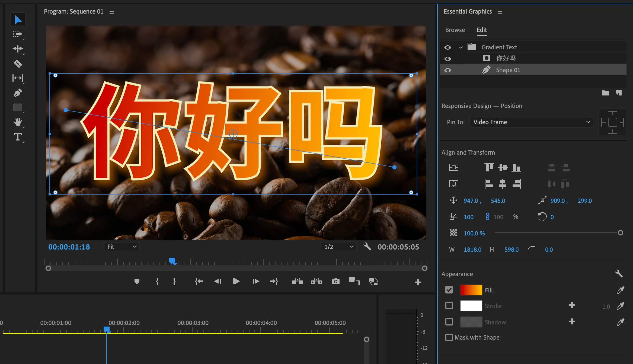The height and width of the screenshot is (364, 633).
Task: Open the Fit zoom level dropdown
Action: [x=122, y=247]
